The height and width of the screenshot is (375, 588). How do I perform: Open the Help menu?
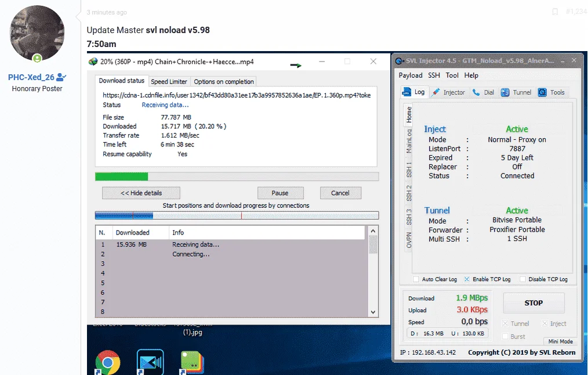[x=471, y=75]
